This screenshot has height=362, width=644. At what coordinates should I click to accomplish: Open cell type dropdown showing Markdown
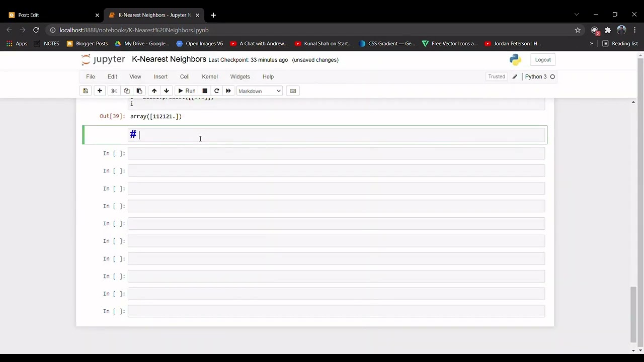[x=260, y=91]
